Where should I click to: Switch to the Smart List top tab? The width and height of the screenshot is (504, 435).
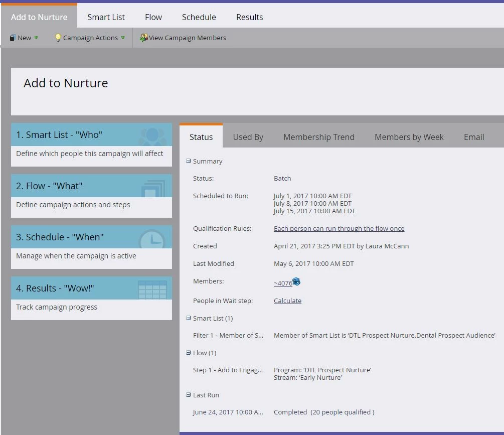tap(106, 17)
